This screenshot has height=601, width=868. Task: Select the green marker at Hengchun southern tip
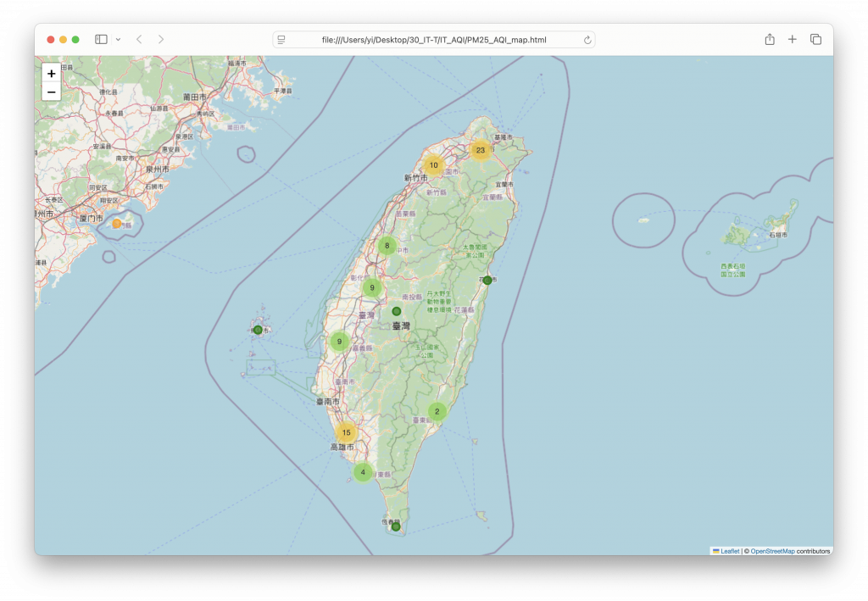pyautogui.click(x=396, y=526)
